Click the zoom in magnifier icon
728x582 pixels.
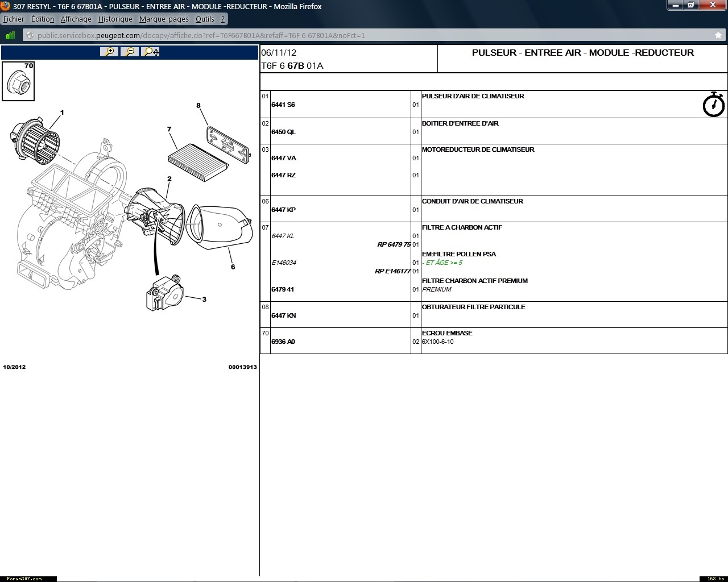[x=109, y=52]
